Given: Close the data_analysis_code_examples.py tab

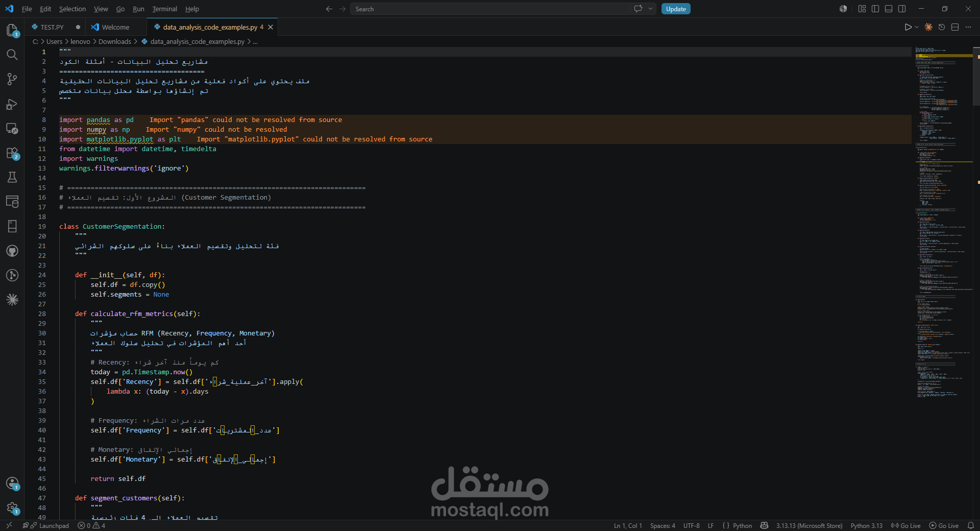Looking at the screenshot, I should click(x=271, y=27).
